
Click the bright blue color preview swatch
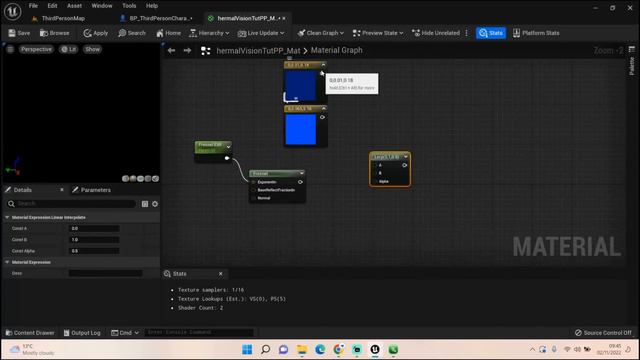(x=300, y=129)
